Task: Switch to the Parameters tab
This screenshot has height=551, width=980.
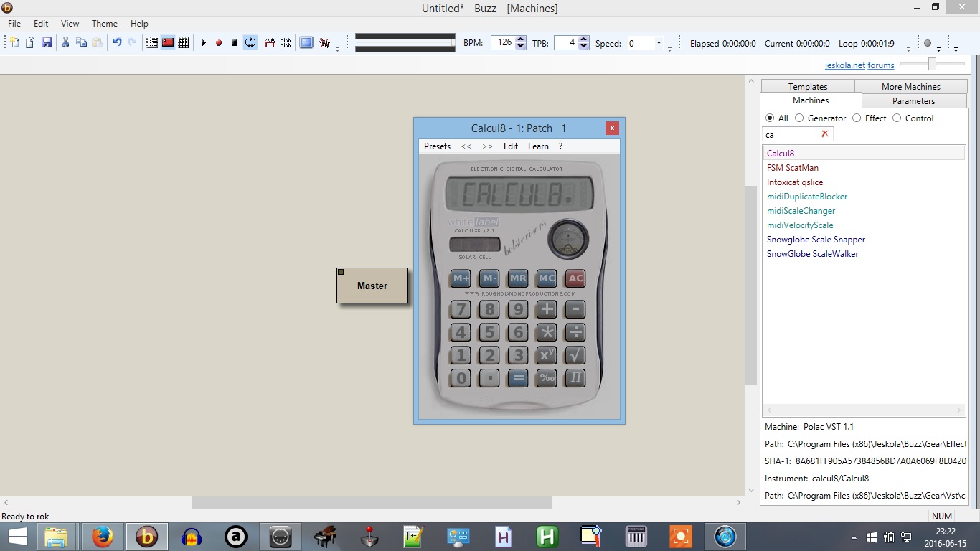Action: pyautogui.click(x=914, y=100)
